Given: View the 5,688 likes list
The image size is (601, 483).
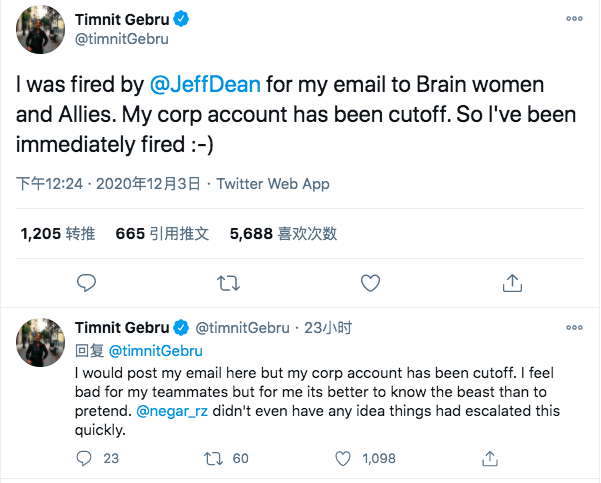Looking at the screenshot, I should [283, 234].
